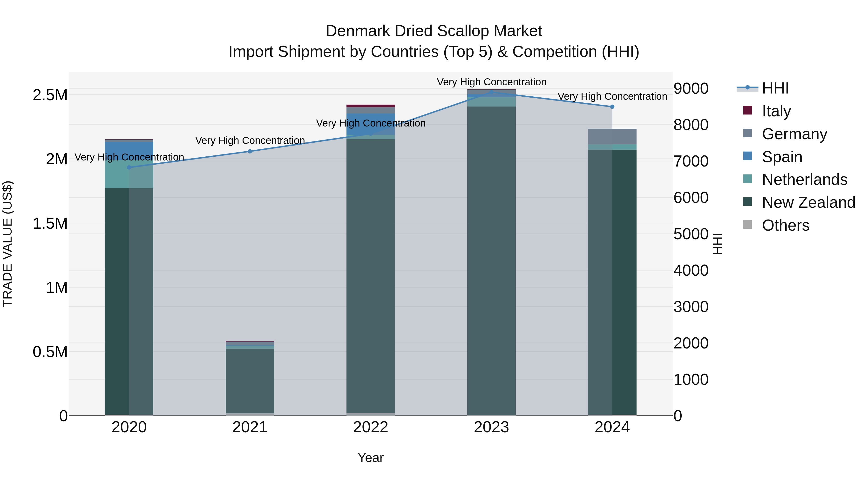Click the x-axis label 2024

(x=612, y=427)
